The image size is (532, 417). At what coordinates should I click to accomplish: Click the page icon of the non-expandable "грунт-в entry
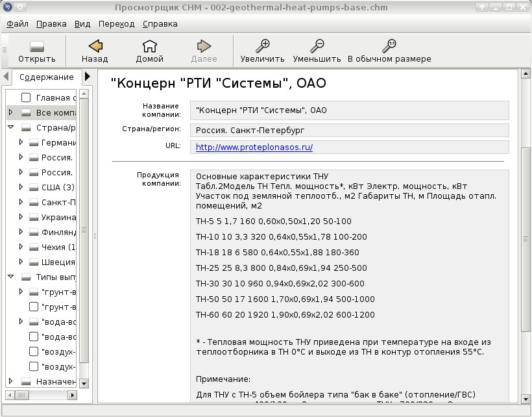(x=34, y=307)
